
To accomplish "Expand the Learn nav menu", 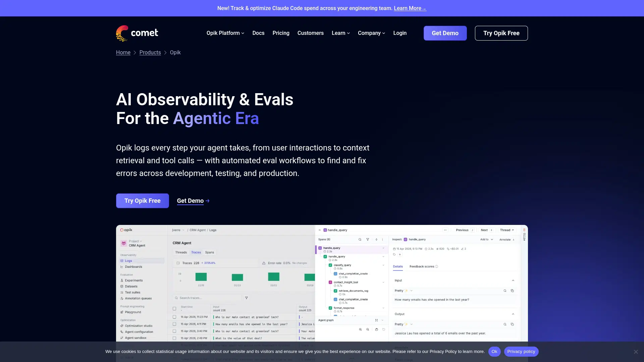I will 341,33.
